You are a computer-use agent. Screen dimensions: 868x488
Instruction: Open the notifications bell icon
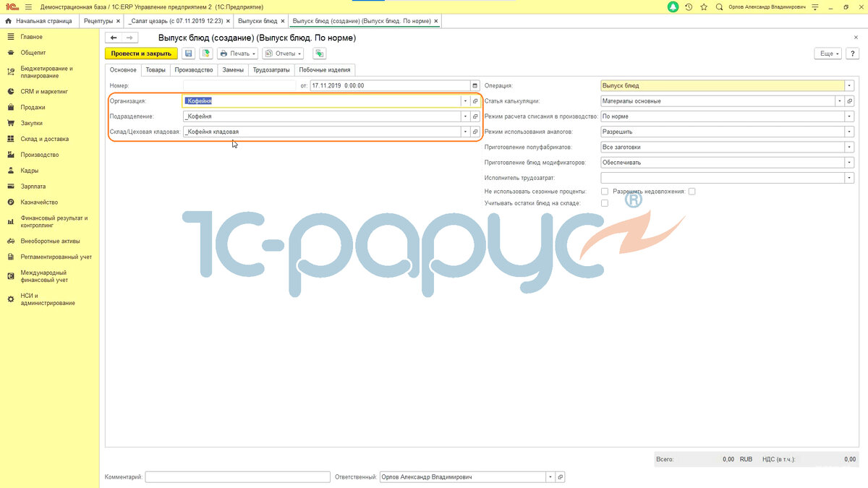click(x=673, y=7)
